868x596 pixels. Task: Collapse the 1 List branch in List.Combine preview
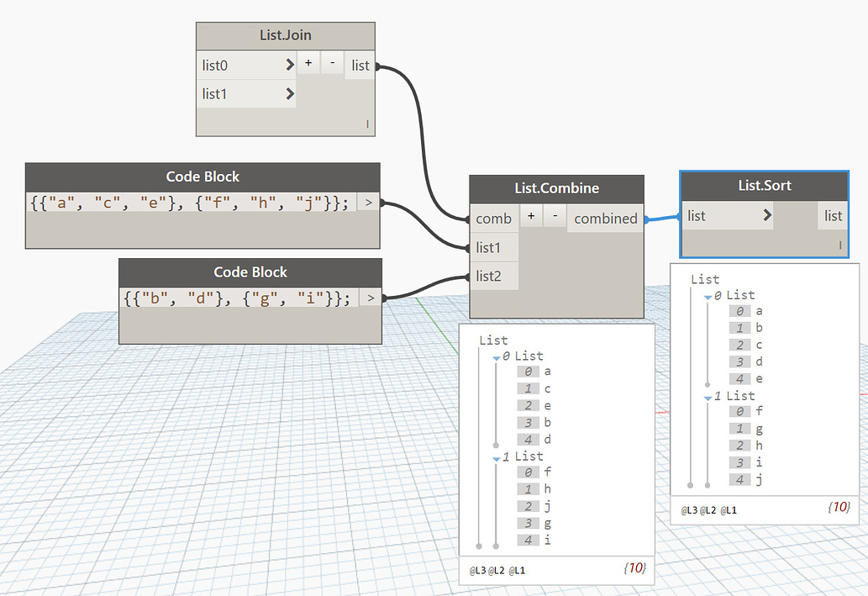[x=497, y=456]
